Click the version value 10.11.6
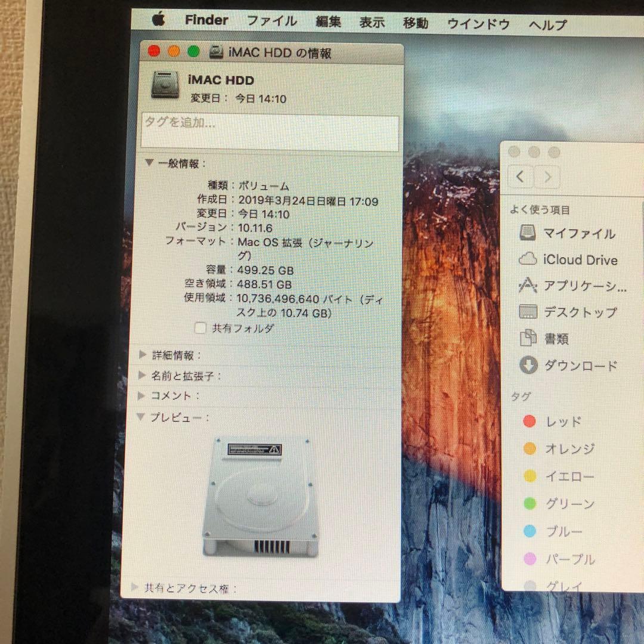Image resolution: width=644 pixels, height=644 pixels. 255,228
